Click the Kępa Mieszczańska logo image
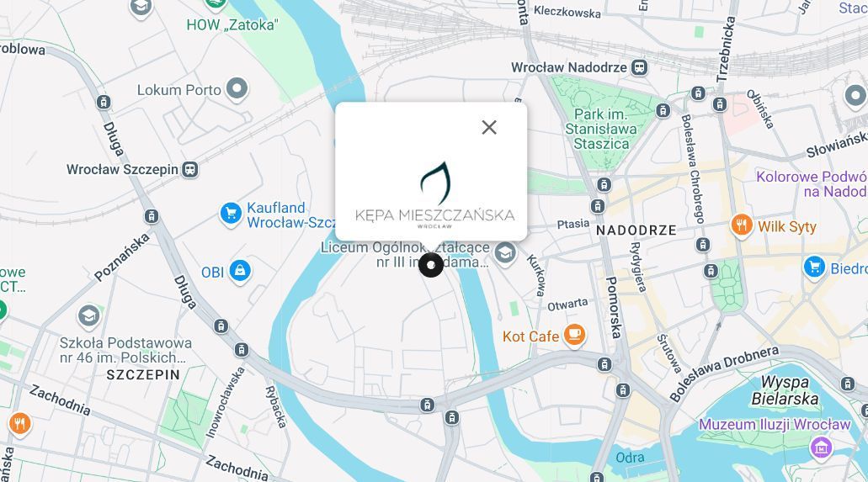Image resolution: width=868 pixels, height=482 pixels. coord(435,195)
